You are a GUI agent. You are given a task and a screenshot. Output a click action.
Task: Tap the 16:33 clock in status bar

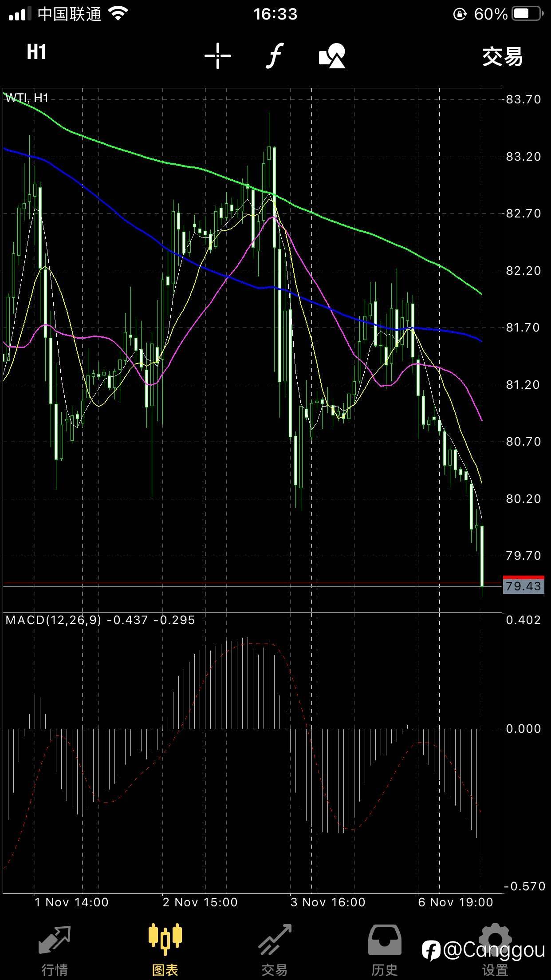tap(275, 14)
